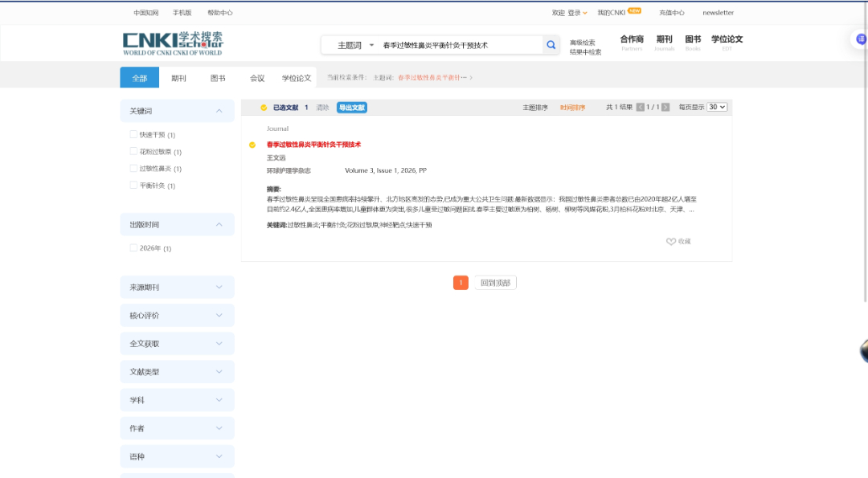Switch to the 学位论文 tab
This screenshot has width=868, height=478.
(x=296, y=78)
